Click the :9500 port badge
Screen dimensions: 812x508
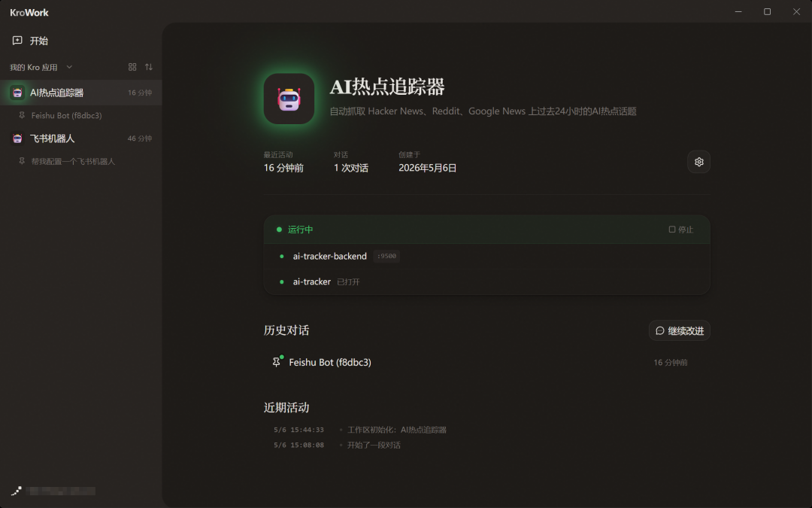coord(386,256)
